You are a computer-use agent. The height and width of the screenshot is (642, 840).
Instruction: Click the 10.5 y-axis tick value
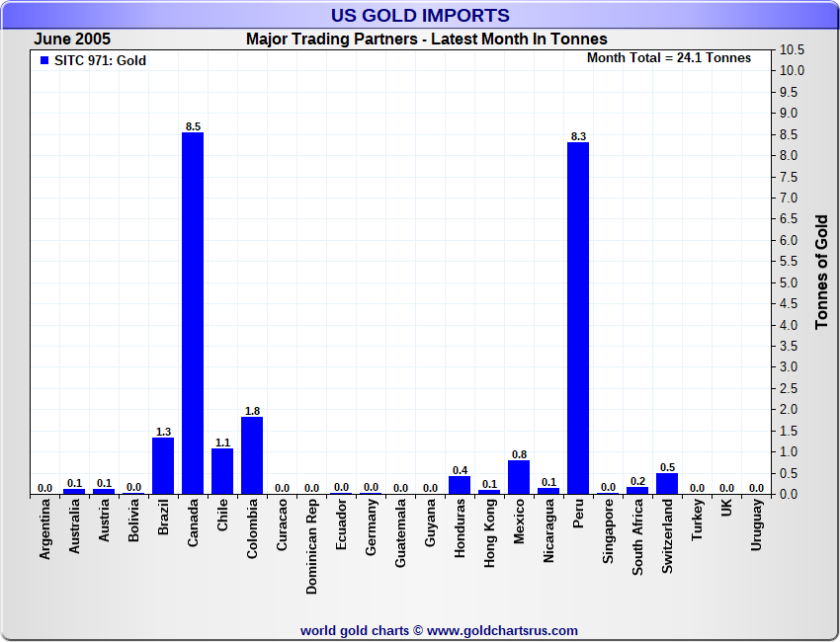click(792, 49)
